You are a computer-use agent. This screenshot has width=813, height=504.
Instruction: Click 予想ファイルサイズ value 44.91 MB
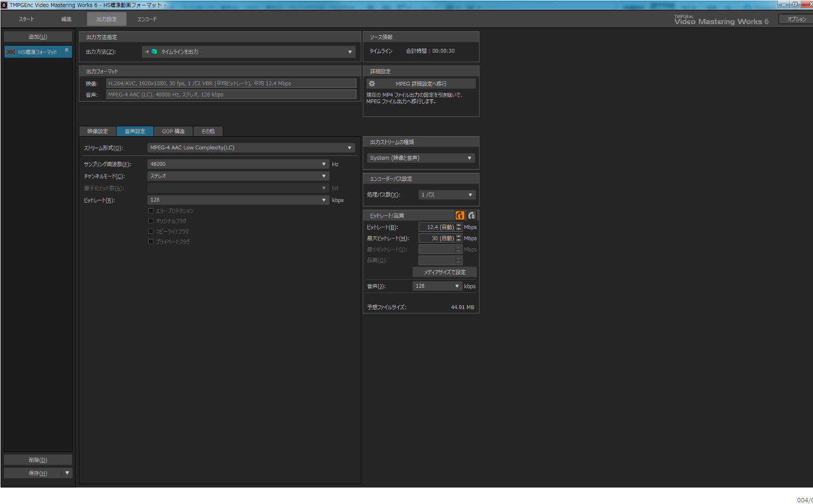[463, 307]
